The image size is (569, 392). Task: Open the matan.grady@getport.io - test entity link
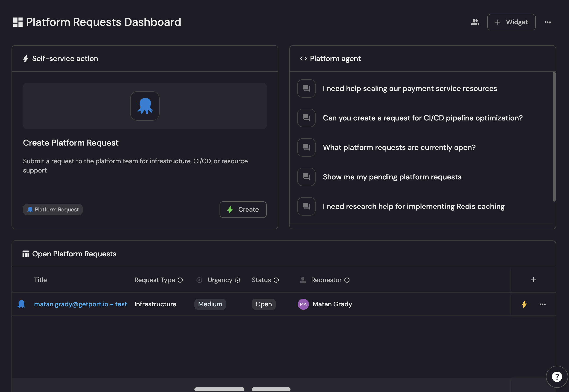[80, 304]
